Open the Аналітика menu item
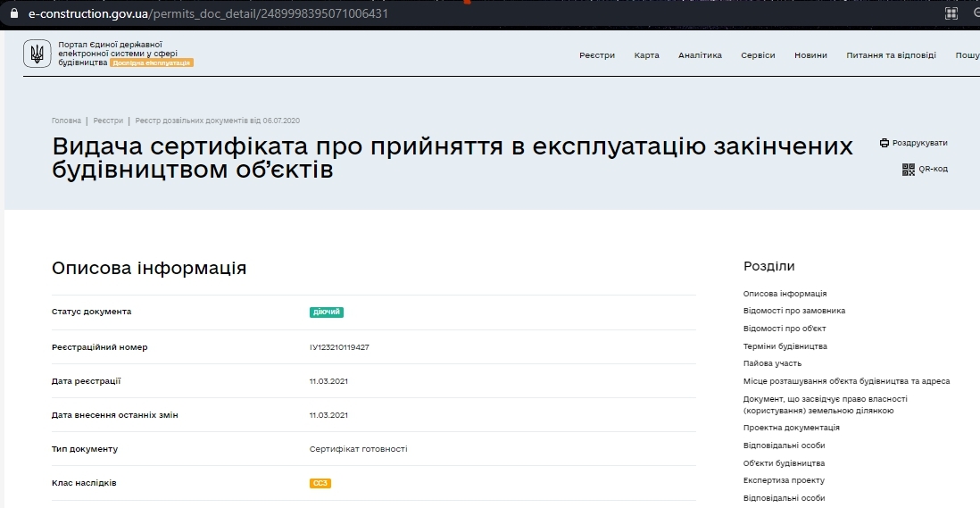 coord(700,55)
